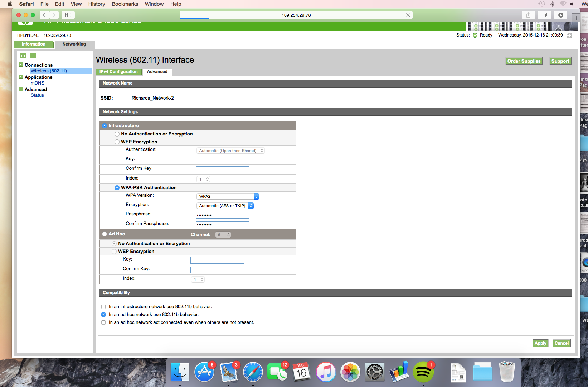588x387 pixels.
Task: Open the Infrastructure WEP Index dropdown
Action: (x=203, y=179)
